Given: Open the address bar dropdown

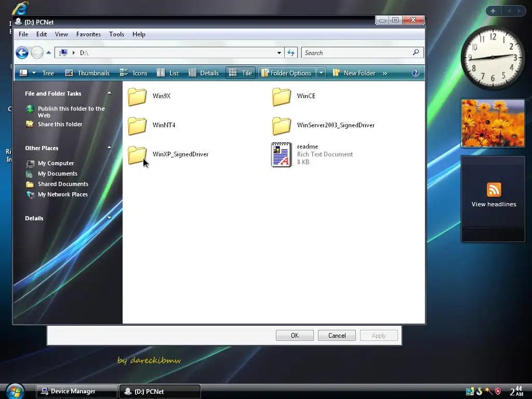Looking at the screenshot, I should click(279, 52).
